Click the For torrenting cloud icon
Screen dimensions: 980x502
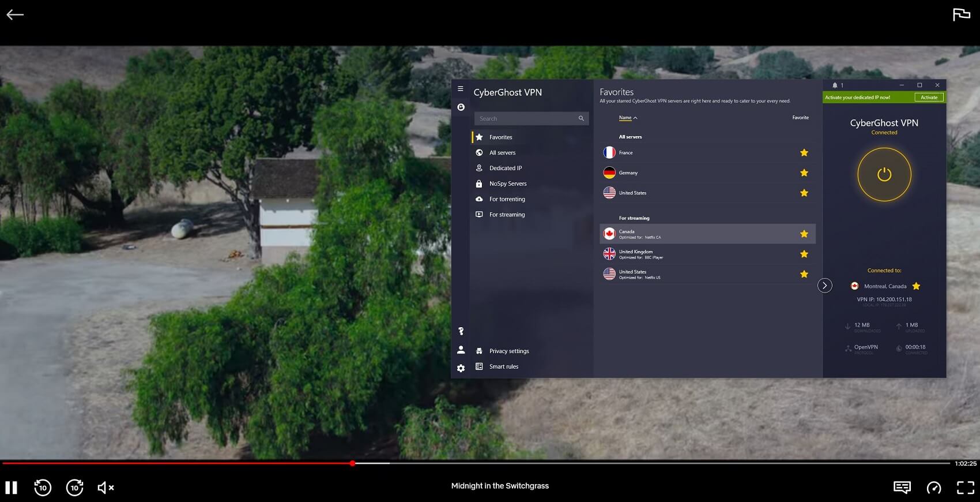pyautogui.click(x=479, y=199)
